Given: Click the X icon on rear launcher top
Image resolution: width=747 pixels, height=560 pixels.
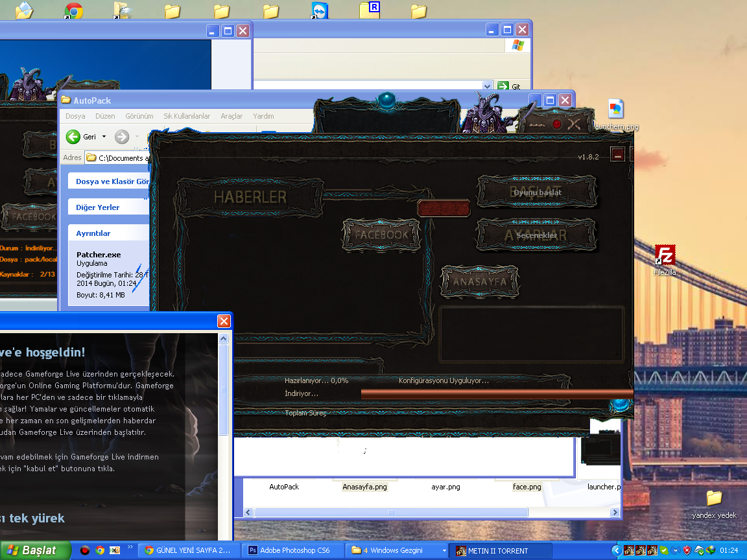Looking at the screenshot, I should pos(574,124).
